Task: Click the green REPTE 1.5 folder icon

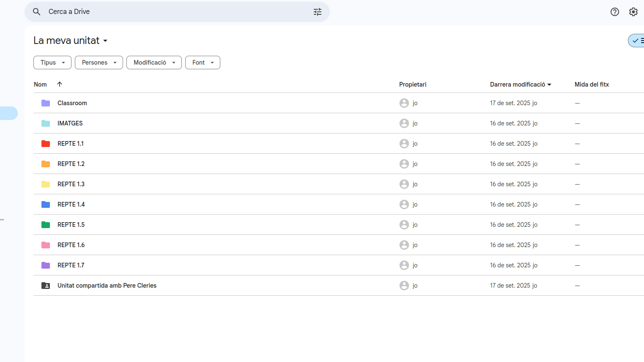Action: (x=46, y=225)
